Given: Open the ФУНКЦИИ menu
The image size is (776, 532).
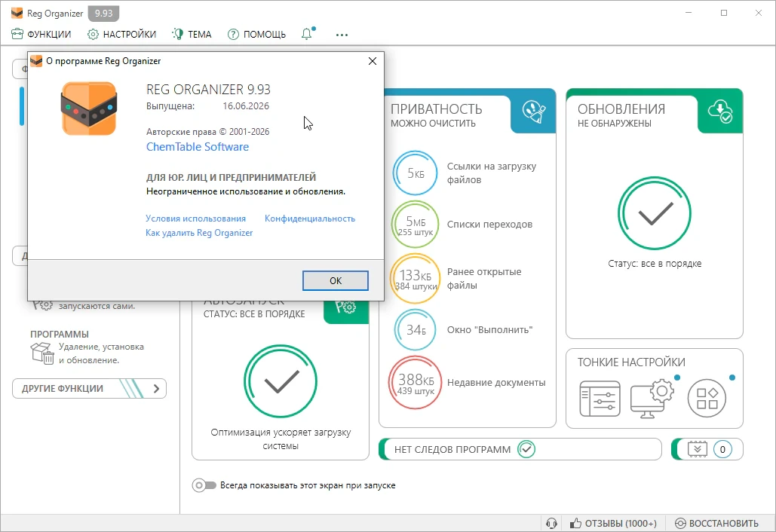Looking at the screenshot, I should point(41,34).
